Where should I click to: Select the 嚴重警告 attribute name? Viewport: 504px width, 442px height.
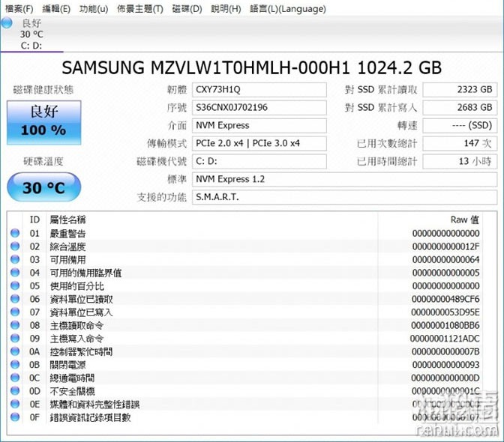tap(67, 233)
